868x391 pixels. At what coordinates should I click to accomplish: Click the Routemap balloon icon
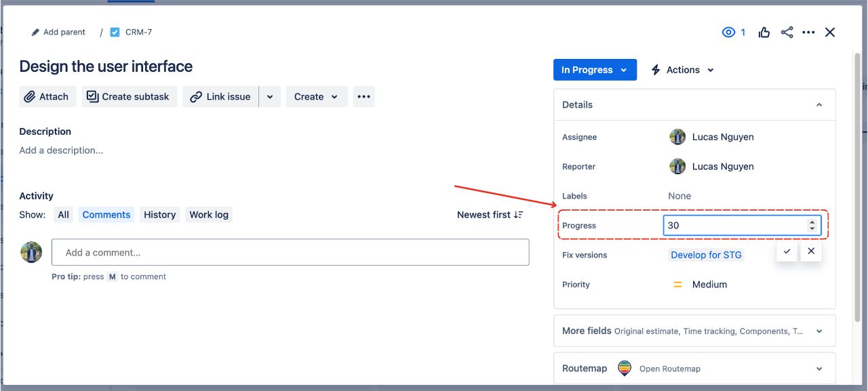click(x=623, y=368)
